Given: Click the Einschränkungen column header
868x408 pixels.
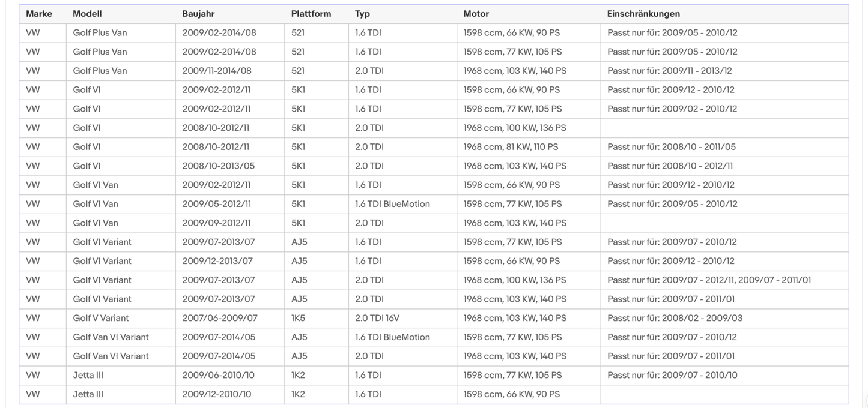Looking at the screenshot, I should pyautogui.click(x=643, y=14).
